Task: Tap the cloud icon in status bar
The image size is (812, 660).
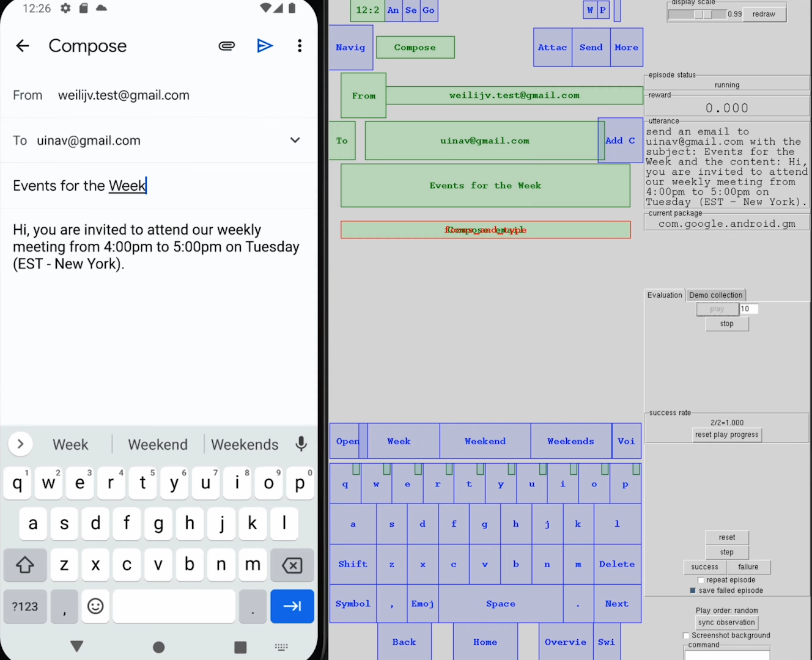Action: point(102,8)
